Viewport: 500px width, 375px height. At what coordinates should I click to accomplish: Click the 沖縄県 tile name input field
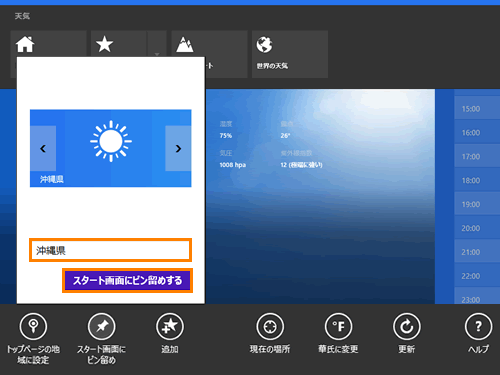(110, 250)
